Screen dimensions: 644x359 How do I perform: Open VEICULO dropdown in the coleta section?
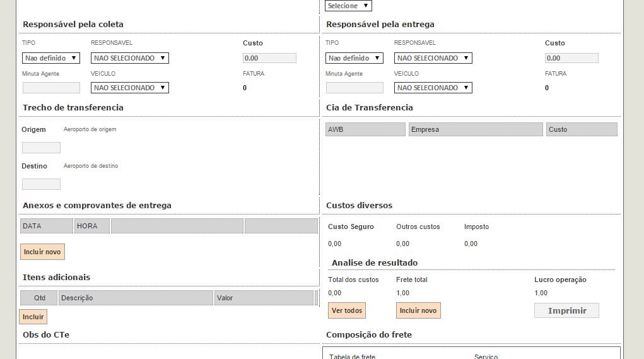[x=130, y=88]
